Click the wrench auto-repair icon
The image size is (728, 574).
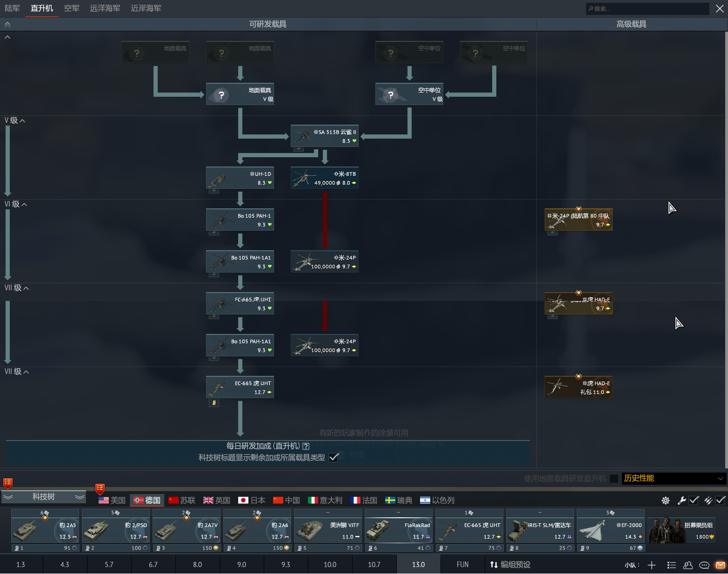[682, 501]
